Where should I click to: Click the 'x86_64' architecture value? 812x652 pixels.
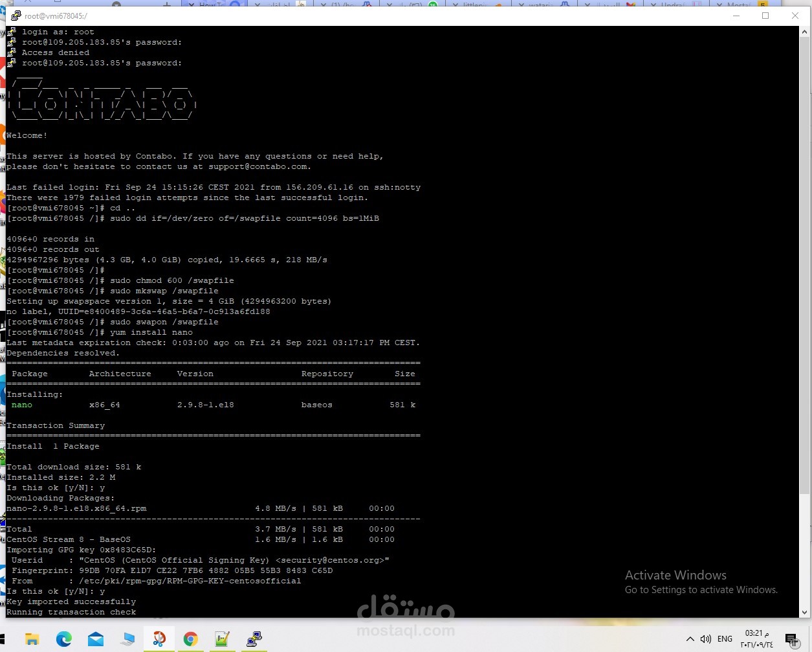[105, 405]
